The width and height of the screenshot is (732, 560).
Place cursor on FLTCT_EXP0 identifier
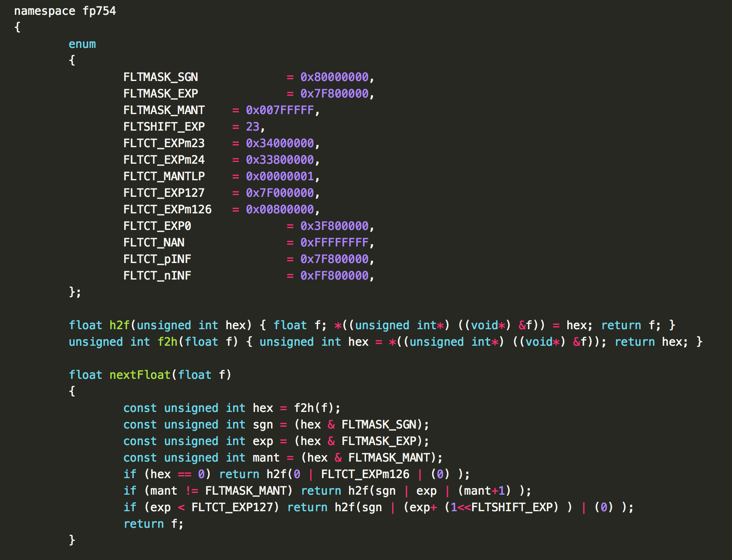pos(157,226)
